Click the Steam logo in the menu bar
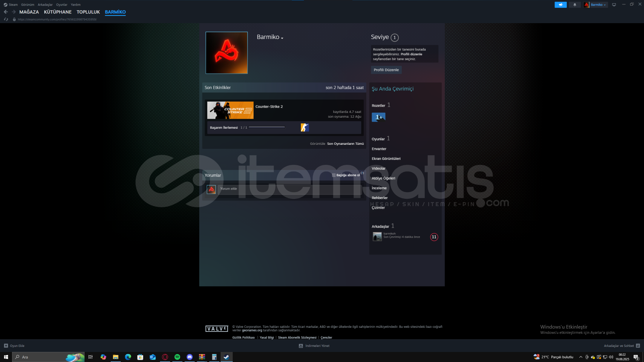The width and height of the screenshot is (644, 362). (x=5, y=5)
